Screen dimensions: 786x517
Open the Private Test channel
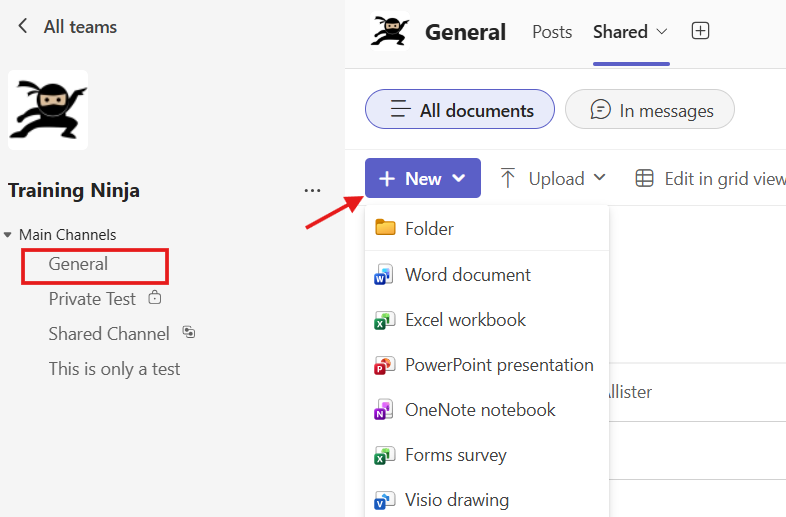(92, 299)
